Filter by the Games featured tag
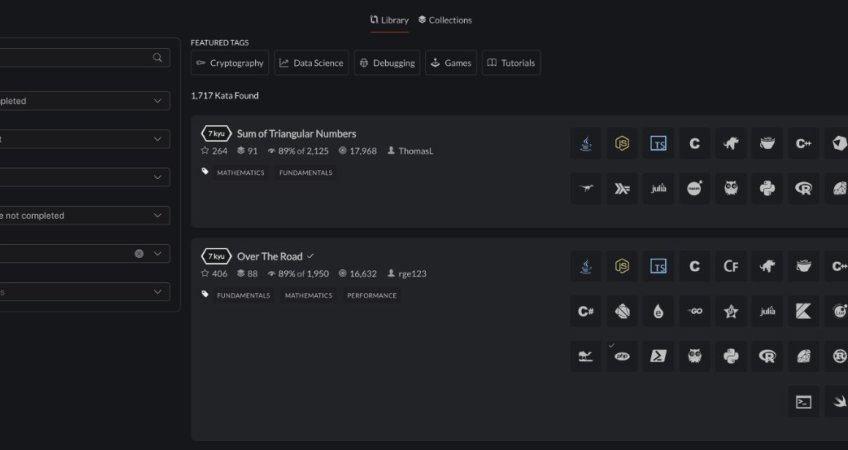 (451, 63)
